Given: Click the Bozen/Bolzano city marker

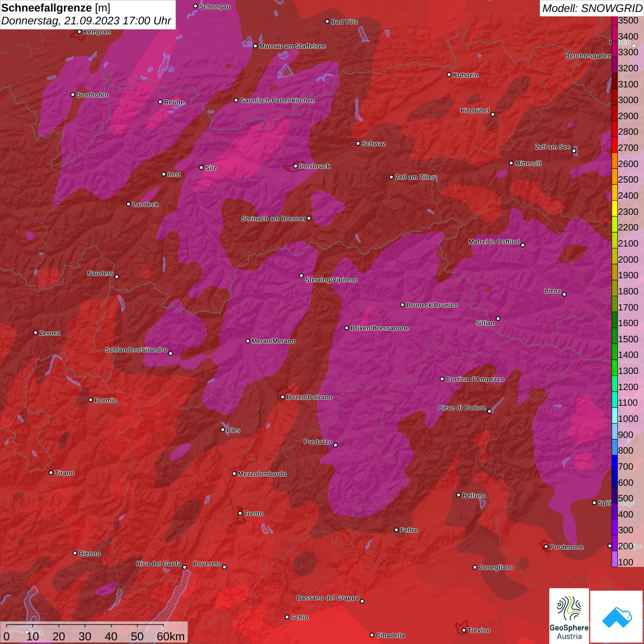Looking at the screenshot, I should point(283,397).
